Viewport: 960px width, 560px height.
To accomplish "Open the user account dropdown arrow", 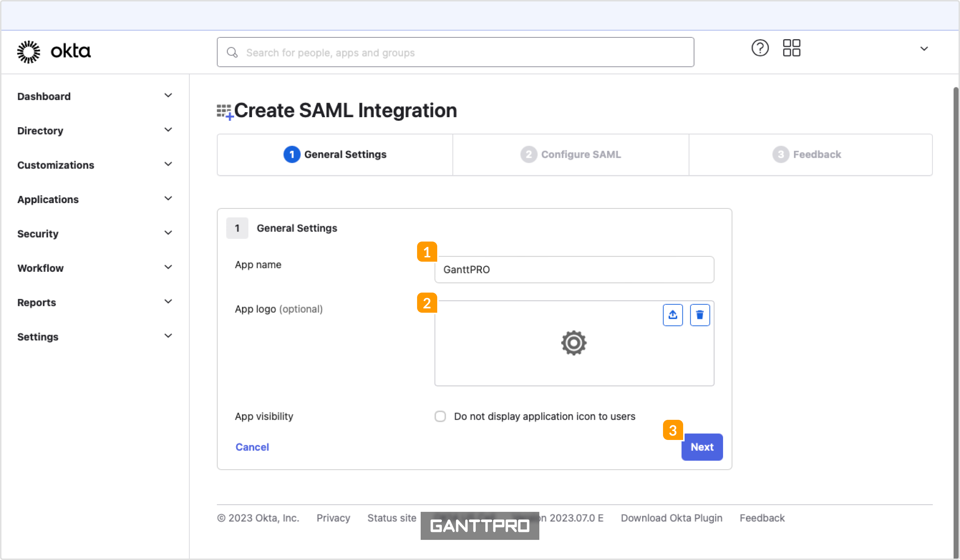I will click(924, 49).
